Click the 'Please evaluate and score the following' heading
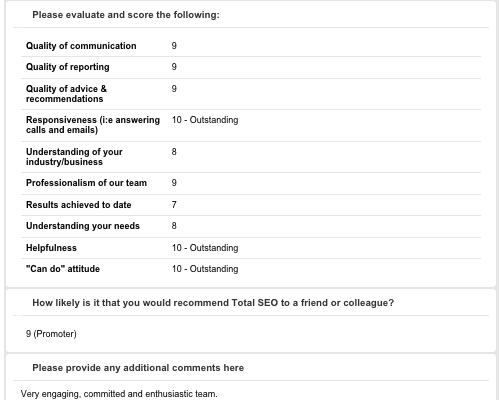The width and height of the screenshot is (500, 400). (126, 15)
